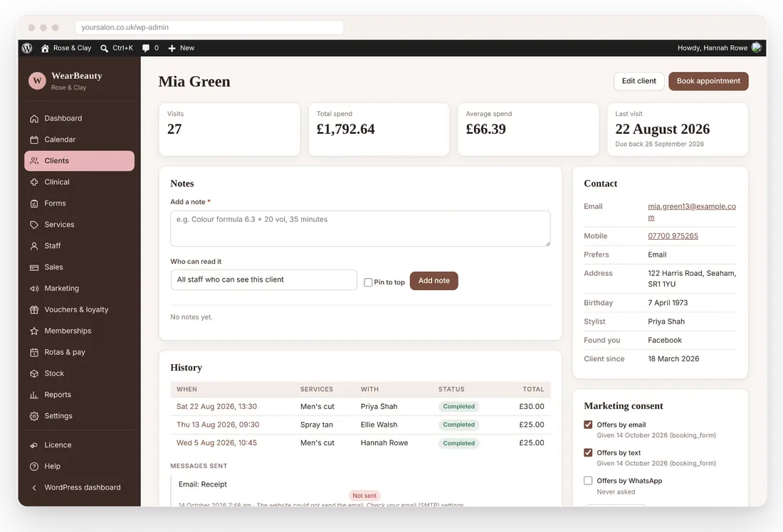This screenshot has height=532, width=783.
Task: Click the Visits count 27
Action: tap(174, 129)
